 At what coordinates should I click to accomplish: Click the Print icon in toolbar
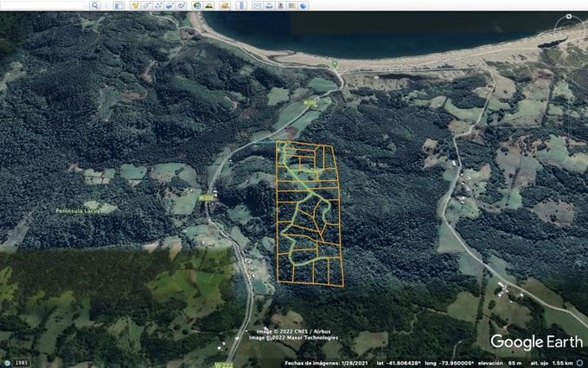click(269, 5)
